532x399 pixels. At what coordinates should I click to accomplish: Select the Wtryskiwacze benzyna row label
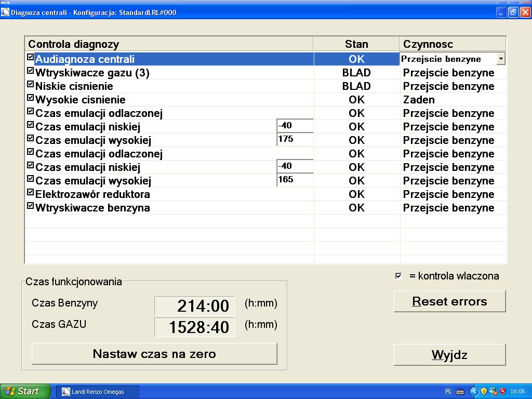92,208
